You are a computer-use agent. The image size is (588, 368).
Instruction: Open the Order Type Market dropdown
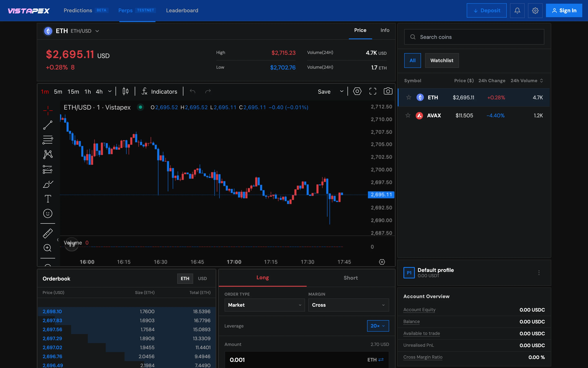pos(265,305)
